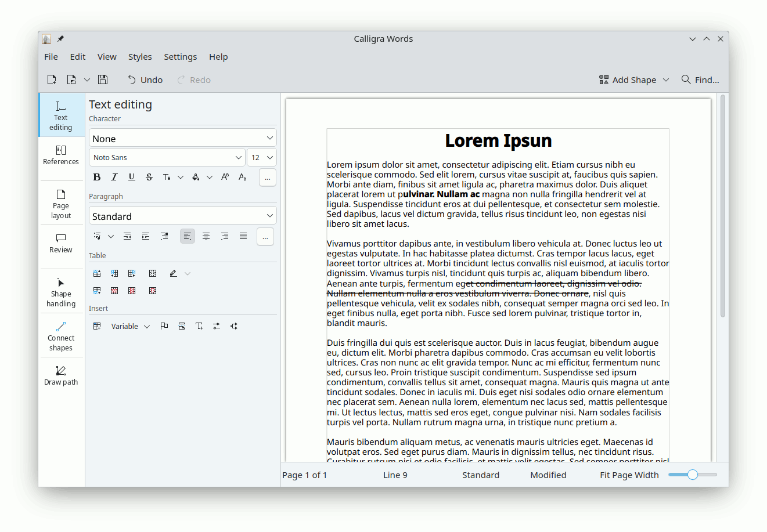The image size is (767, 532).
Task: Open the Styles menu
Action: point(140,57)
